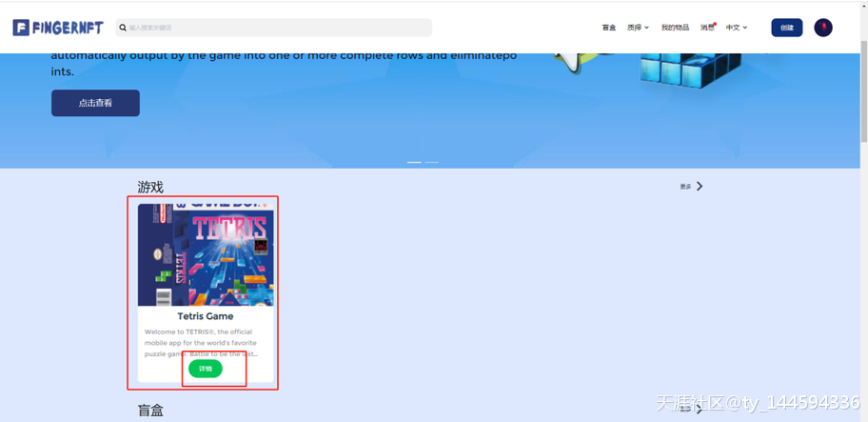Type in the 输入搜索关键词 search field
868x422 pixels.
276,28
